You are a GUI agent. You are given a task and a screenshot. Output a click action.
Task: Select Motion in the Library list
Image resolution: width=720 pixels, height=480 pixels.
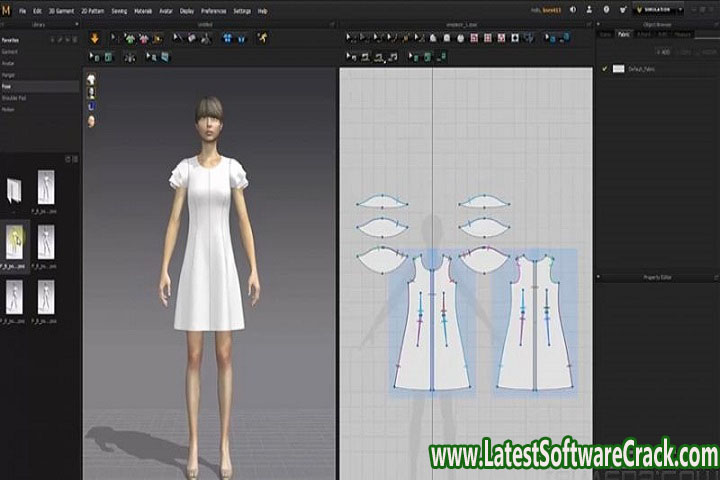tap(8, 109)
